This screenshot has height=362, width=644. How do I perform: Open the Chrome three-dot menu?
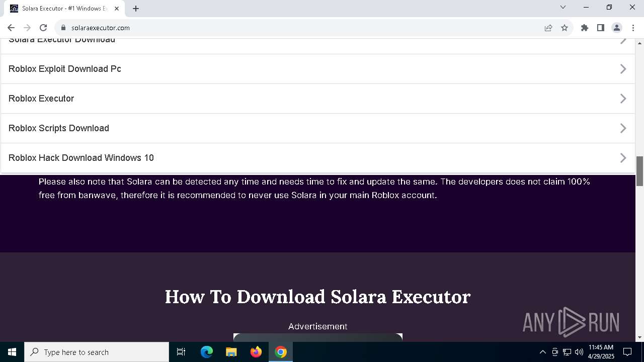(x=633, y=28)
